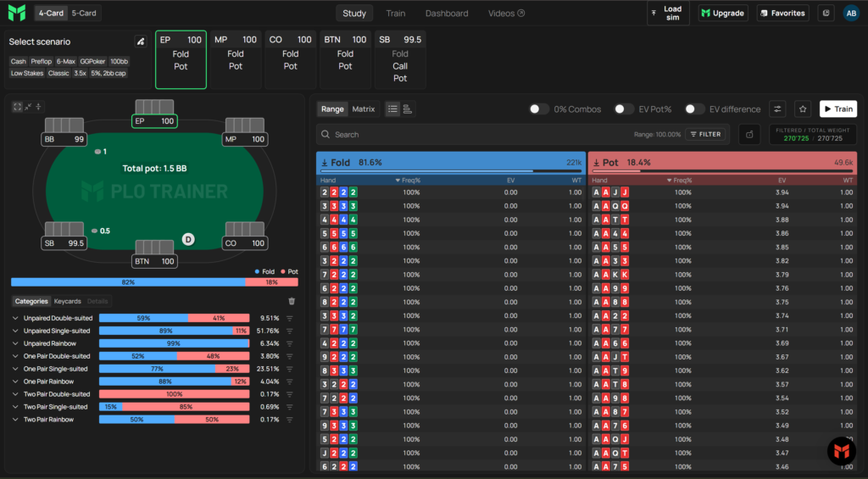Sort Pot column by Freq%
Image resolution: width=868 pixels, height=479 pixels.
pos(680,181)
